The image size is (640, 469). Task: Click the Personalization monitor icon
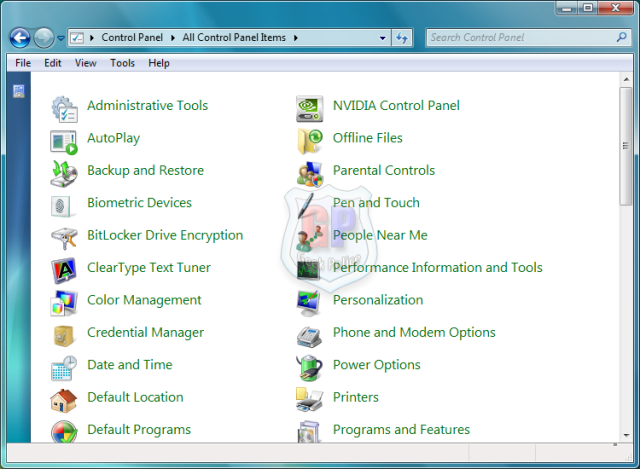(x=309, y=304)
